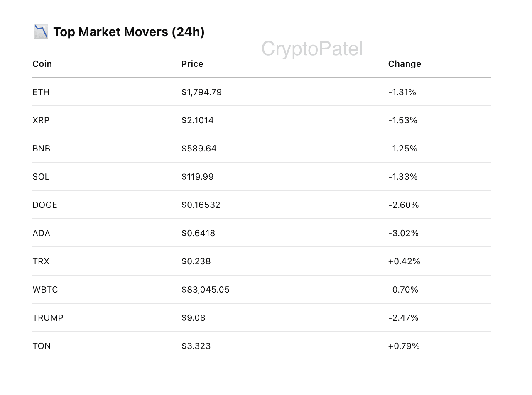Select the Coin column header
The width and height of the screenshot is (532, 395).
[x=42, y=64]
